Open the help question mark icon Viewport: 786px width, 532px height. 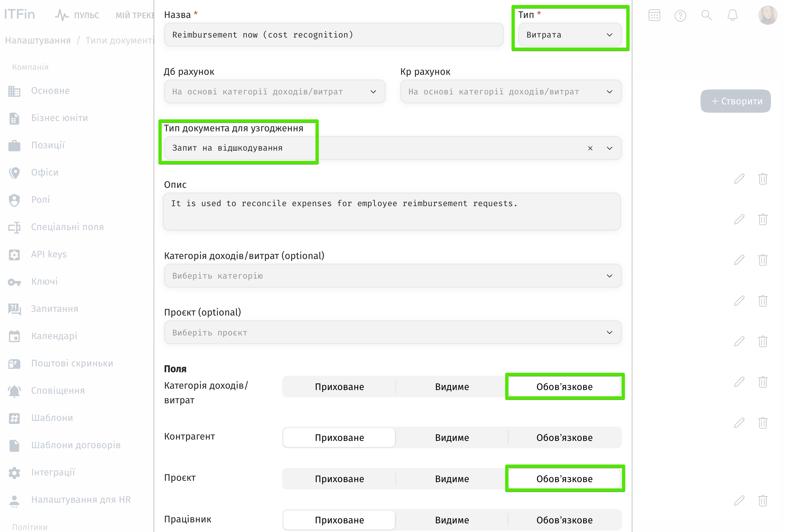(x=680, y=16)
